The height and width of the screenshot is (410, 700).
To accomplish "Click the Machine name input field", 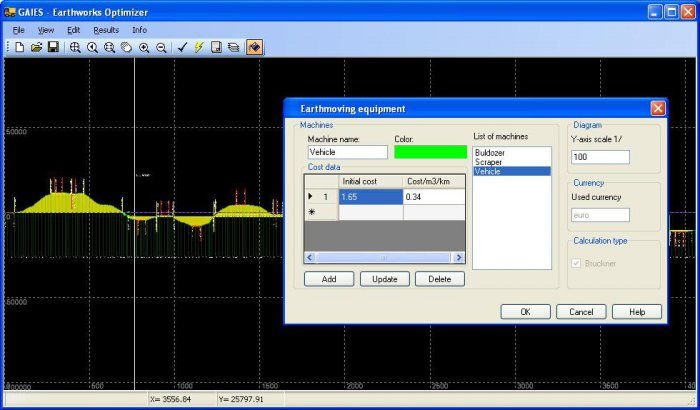I will pos(348,152).
